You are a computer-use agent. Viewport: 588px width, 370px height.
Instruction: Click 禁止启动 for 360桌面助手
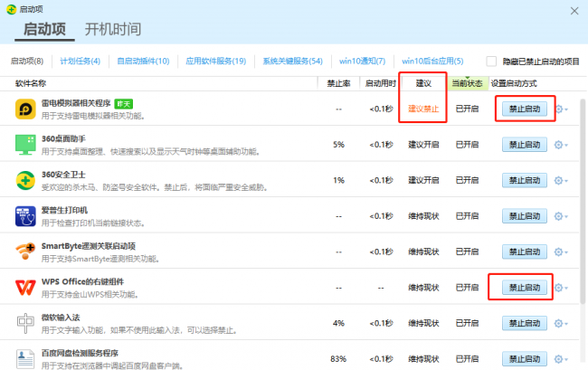point(525,145)
